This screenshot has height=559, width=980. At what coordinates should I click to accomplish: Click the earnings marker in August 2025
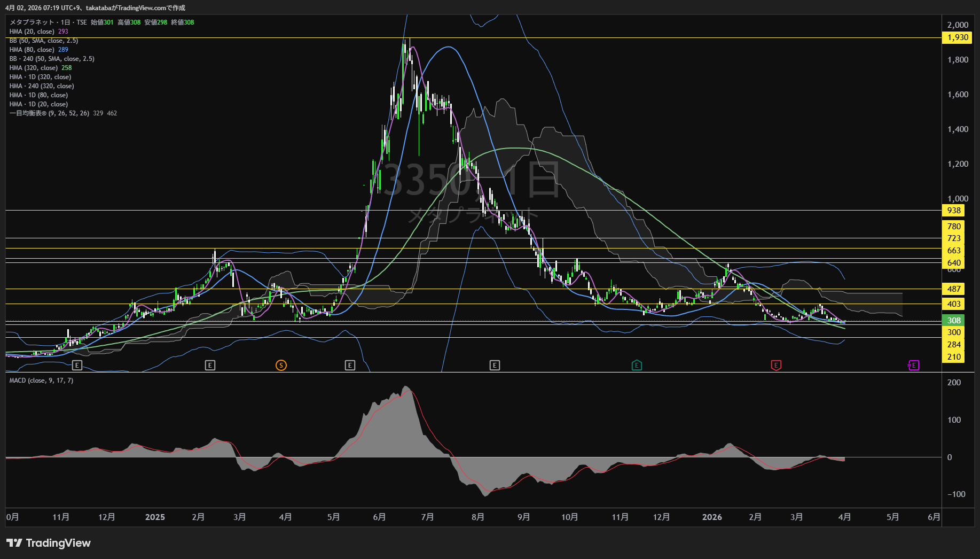495,366
